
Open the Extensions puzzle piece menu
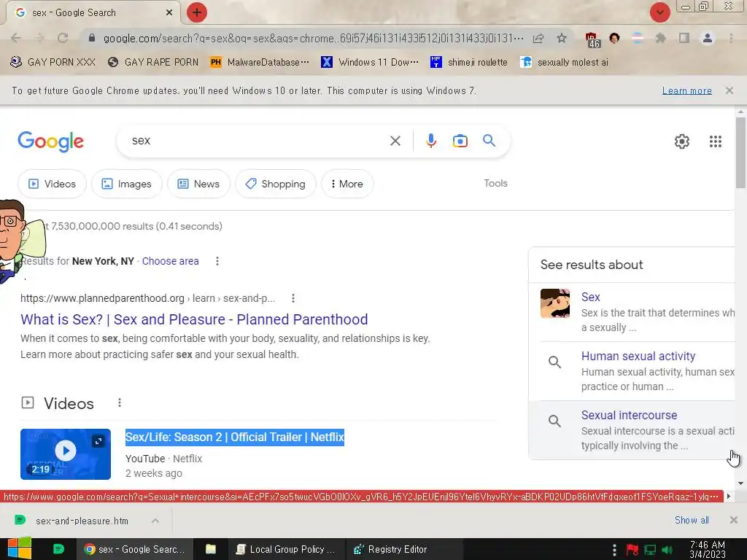click(660, 38)
